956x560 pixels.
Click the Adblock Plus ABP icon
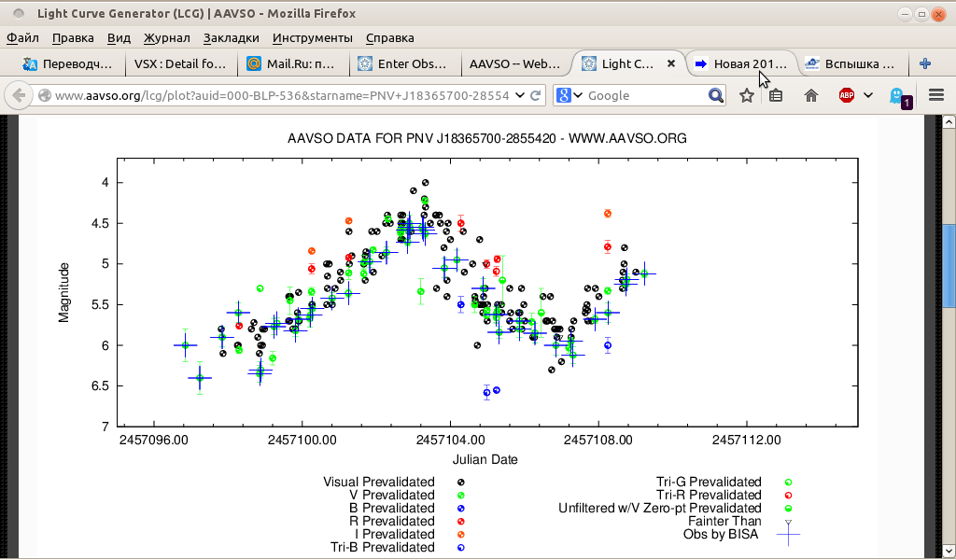tap(847, 95)
